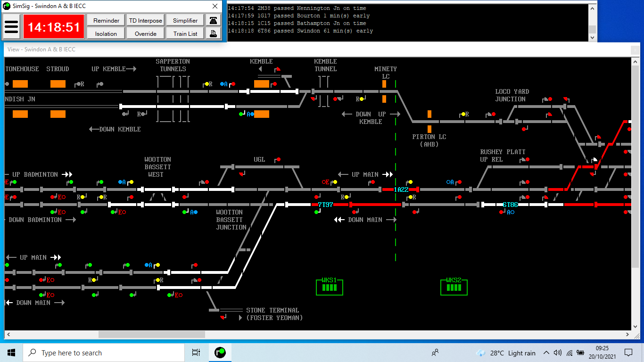Image resolution: width=644 pixels, height=362 pixels.
Task: Toggle blue A auto button right of Sapperton Tunnels
Action: pyautogui.click(x=223, y=84)
